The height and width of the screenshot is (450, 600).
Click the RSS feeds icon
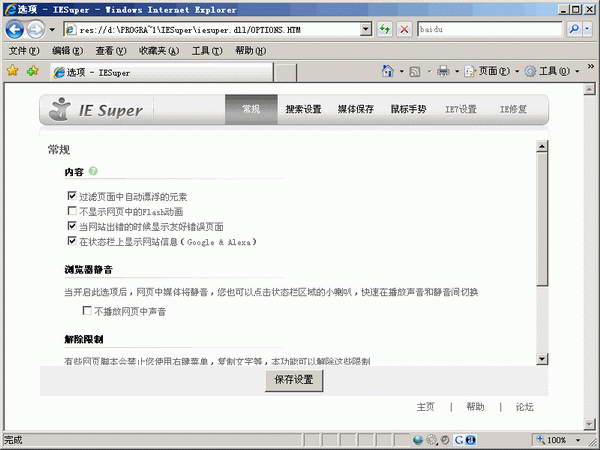(x=414, y=72)
